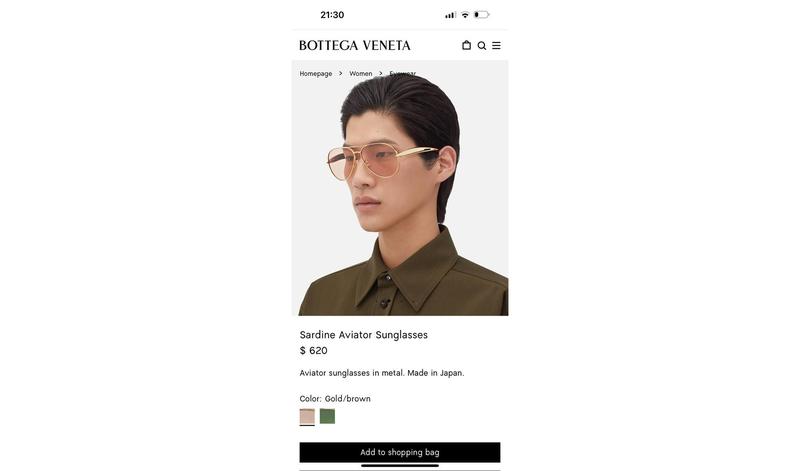Tap the $ 620 price text
Viewport: 800px width, 471px height.
point(314,351)
